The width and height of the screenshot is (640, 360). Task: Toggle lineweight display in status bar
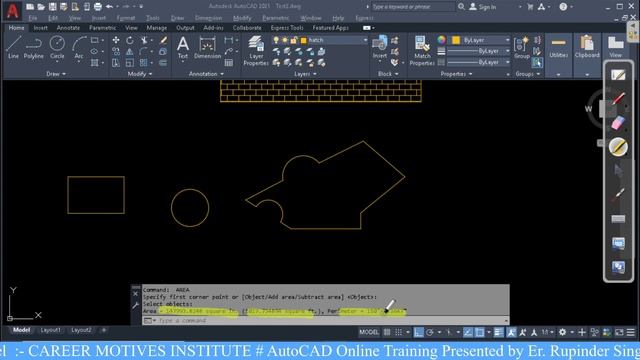(x=499, y=332)
